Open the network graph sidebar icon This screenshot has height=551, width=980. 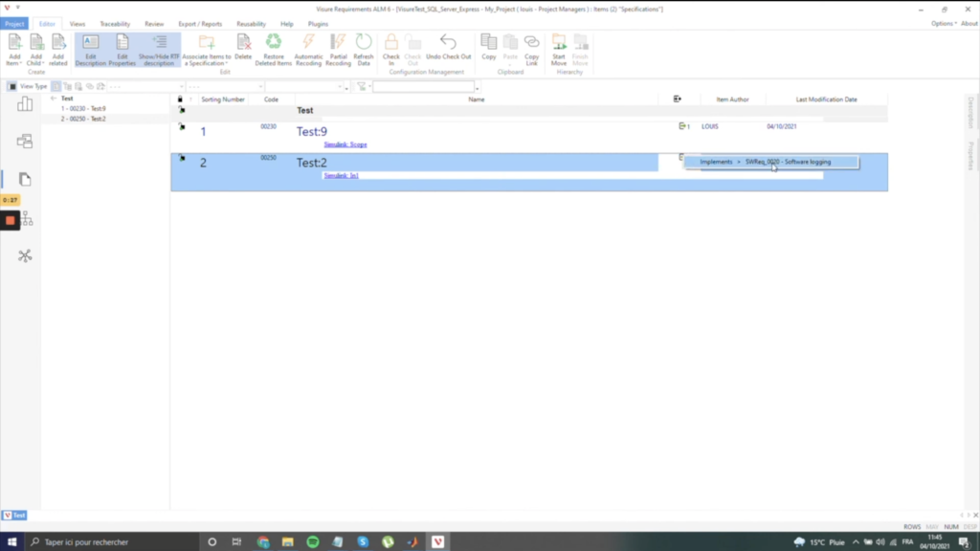pyautogui.click(x=25, y=255)
